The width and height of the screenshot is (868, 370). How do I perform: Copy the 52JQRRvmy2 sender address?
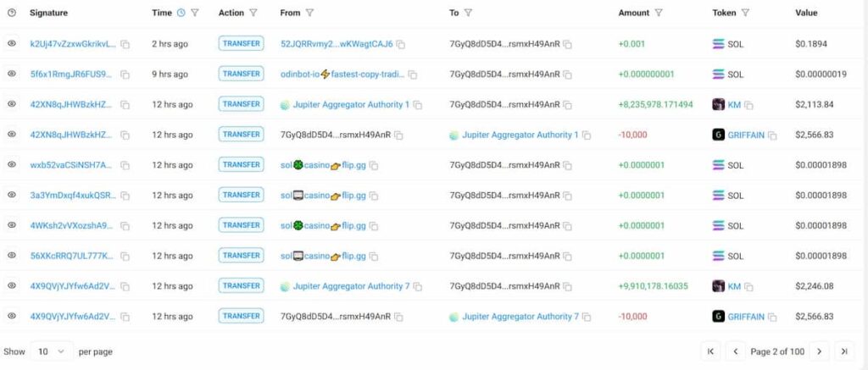(x=401, y=44)
